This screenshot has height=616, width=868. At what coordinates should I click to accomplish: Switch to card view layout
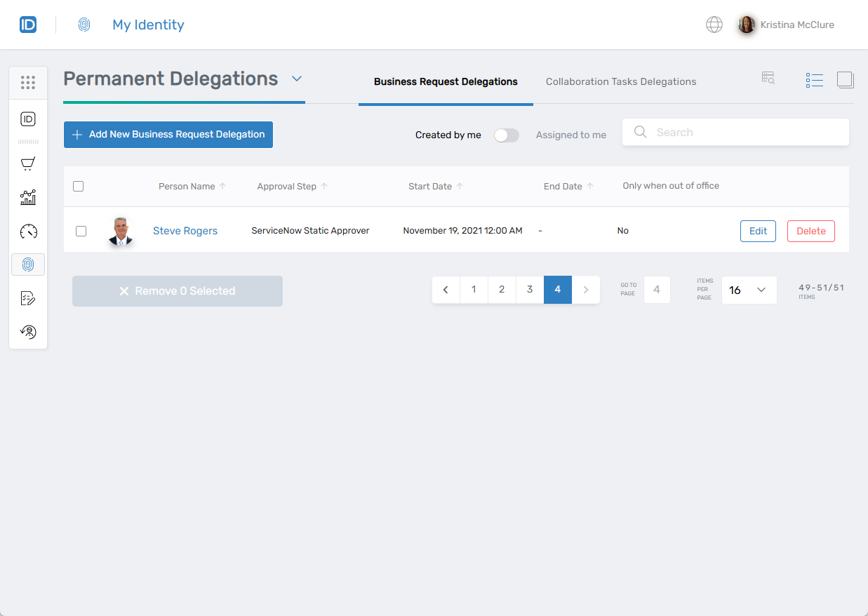coord(846,79)
